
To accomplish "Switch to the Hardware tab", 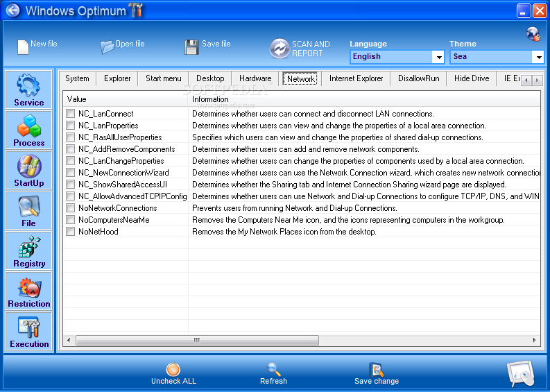I will [x=255, y=78].
